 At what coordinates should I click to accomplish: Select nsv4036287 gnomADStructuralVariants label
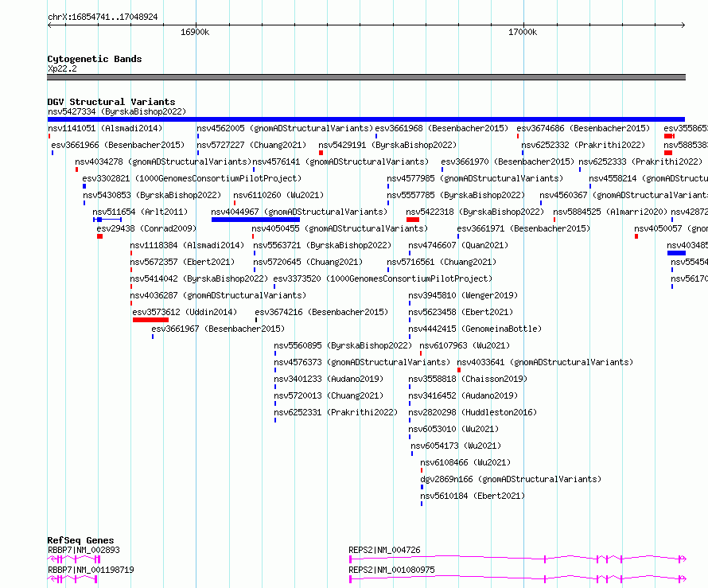click(x=218, y=295)
